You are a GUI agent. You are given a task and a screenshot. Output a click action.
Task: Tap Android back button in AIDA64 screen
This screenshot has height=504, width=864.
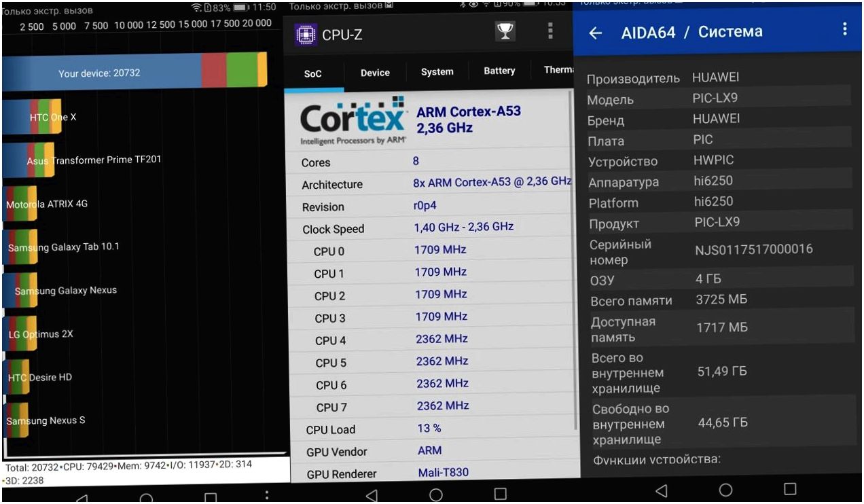pyautogui.click(x=662, y=490)
